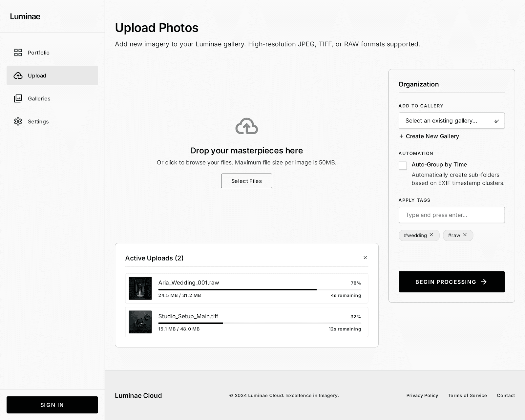Viewport: 525px width, 420px height.
Task: Click the 32% upload percentage
Action: click(356, 317)
